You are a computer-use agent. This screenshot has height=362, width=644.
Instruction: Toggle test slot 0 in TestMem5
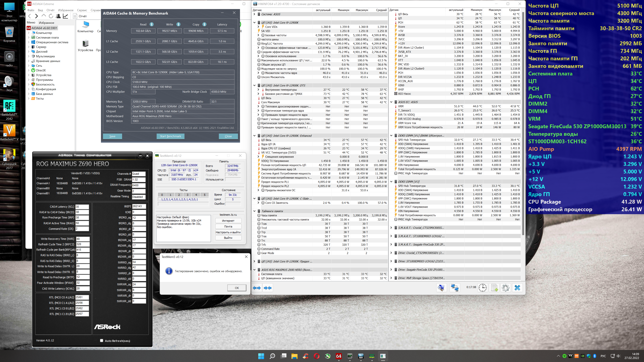pos(162,195)
